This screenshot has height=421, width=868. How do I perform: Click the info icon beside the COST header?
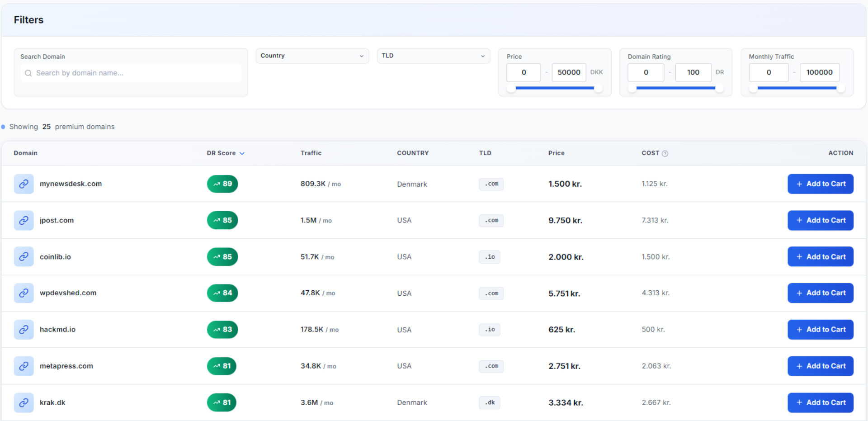pos(665,153)
